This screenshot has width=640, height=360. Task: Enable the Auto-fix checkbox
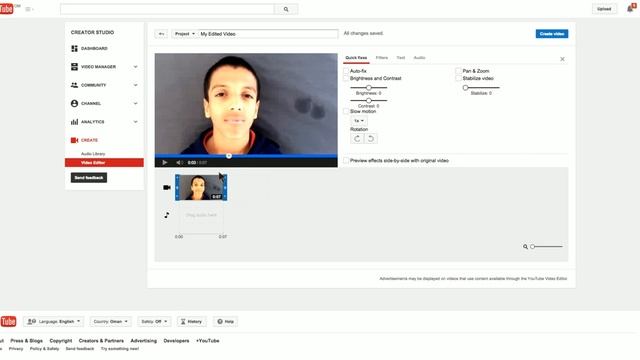346,71
